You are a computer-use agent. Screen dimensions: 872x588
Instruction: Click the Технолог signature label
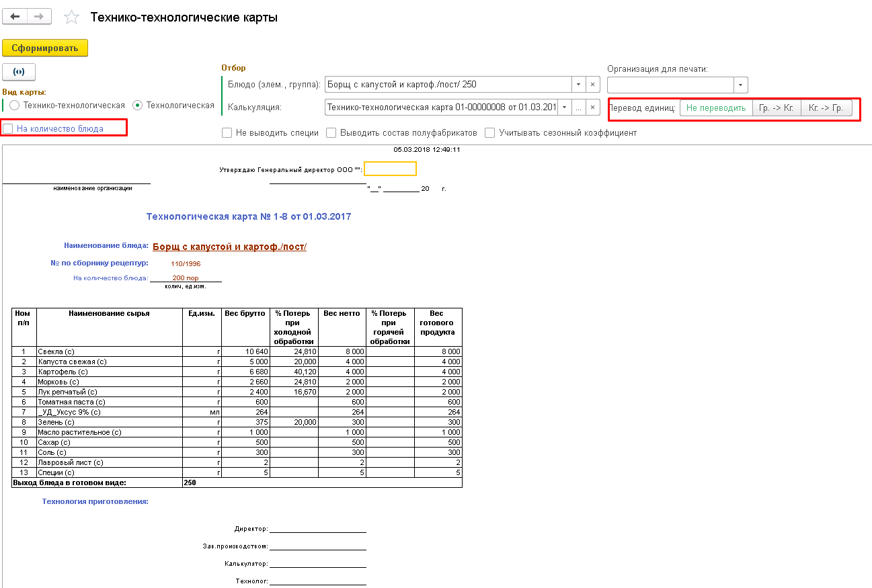(252, 581)
